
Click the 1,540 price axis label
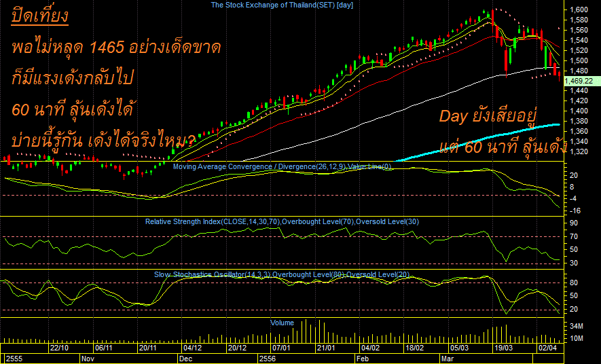coord(579,40)
